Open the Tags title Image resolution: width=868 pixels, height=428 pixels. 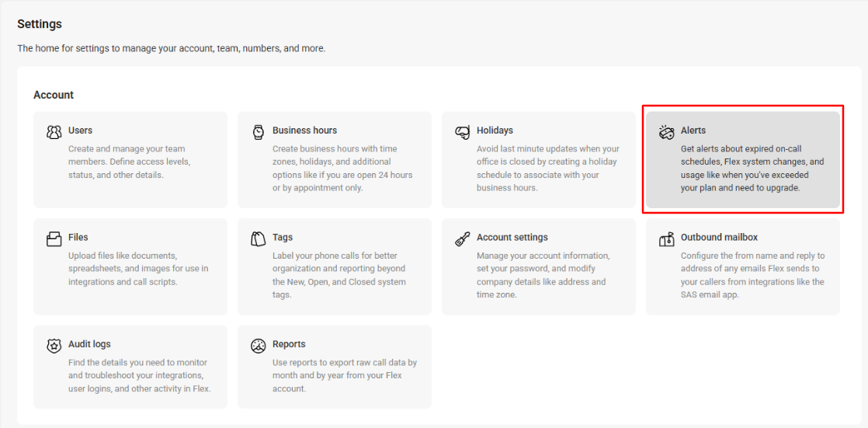pyautogui.click(x=283, y=237)
